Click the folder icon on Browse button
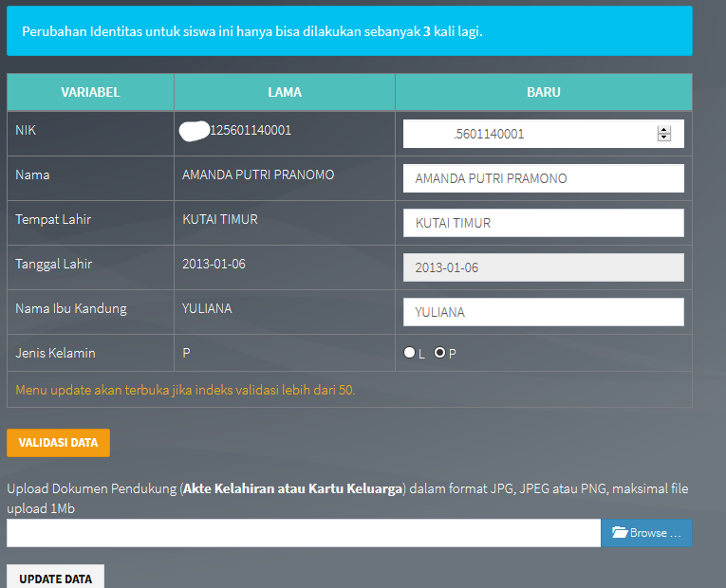Image resolution: width=726 pixels, height=588 pixels. (x=620, y=532)
